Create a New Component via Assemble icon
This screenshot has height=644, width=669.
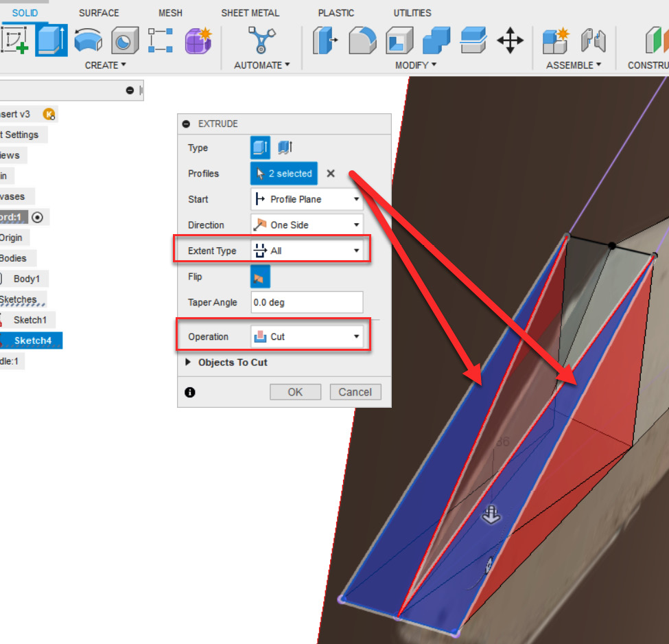pos(555,40)
